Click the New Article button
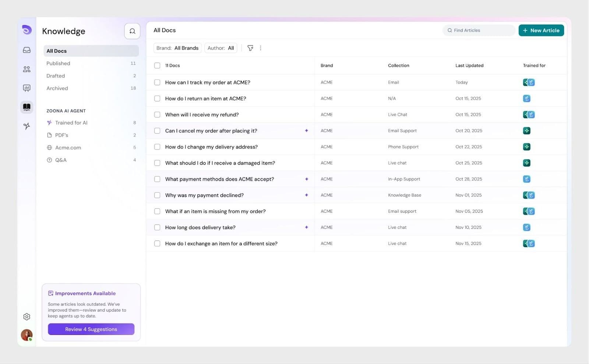The height and width of the screenshot is (364, 589). [x=541, y=31]
